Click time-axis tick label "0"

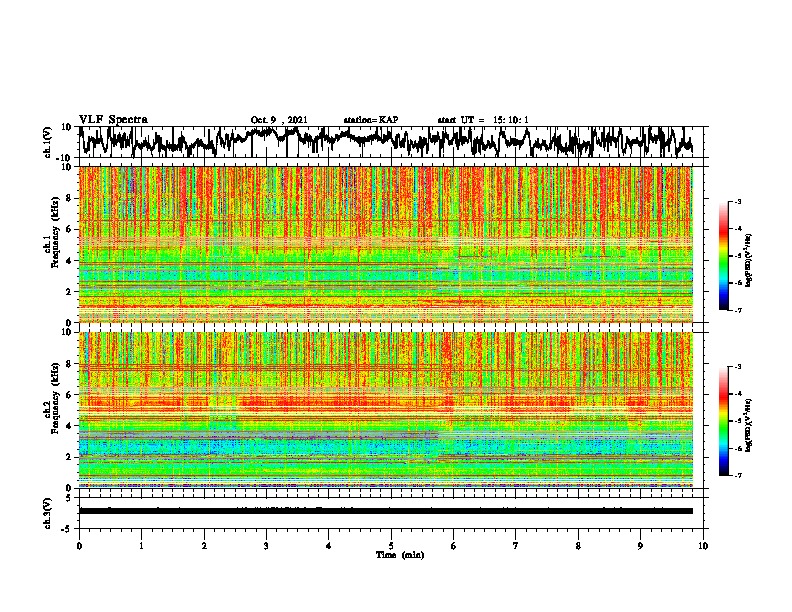(79, 546)
